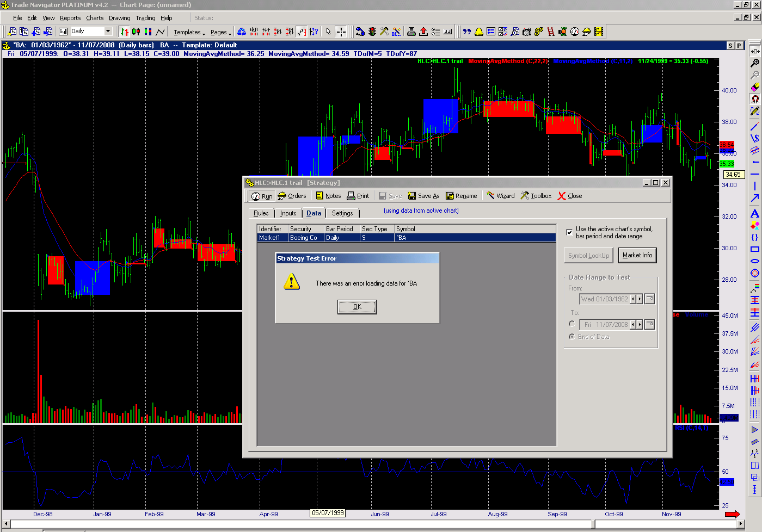The image size is (762, 532).
Task: Click the red ladder toolbar icon
Action: pyautogui.click(x=551, y=32)
